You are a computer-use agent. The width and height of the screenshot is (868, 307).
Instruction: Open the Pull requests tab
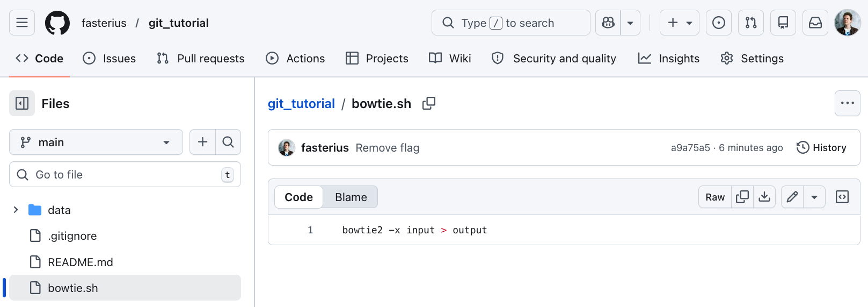click(x=200, y=59)
